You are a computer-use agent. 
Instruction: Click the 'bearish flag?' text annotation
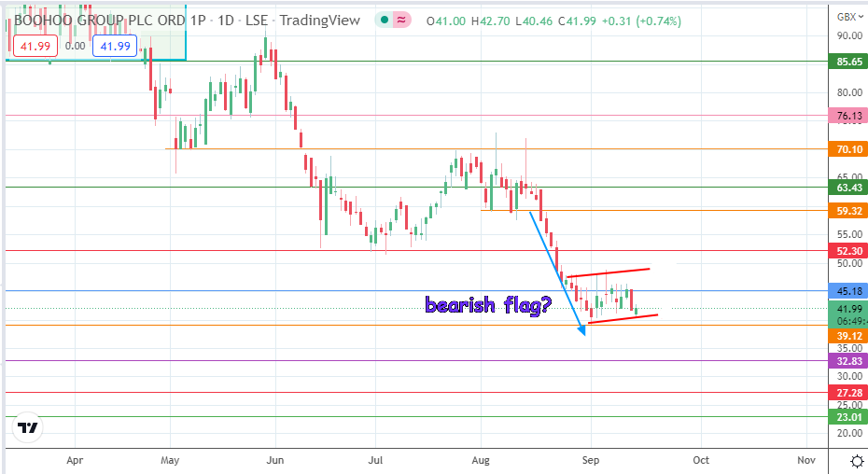tap(488, 305)
